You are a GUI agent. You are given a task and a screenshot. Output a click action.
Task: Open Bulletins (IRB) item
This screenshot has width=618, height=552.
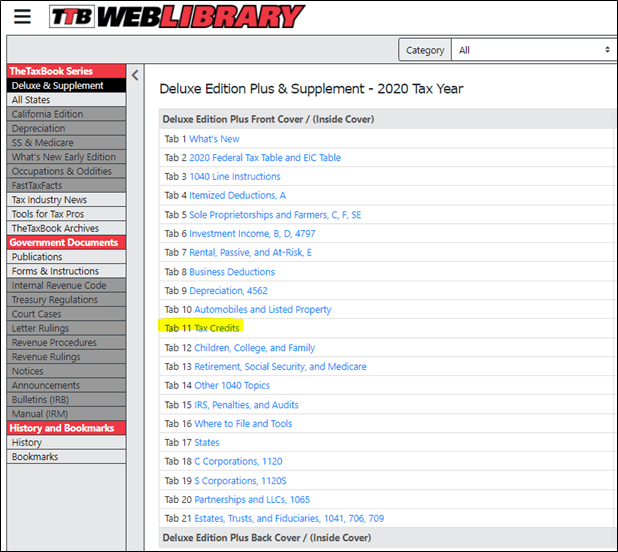[x=66, y=400]
